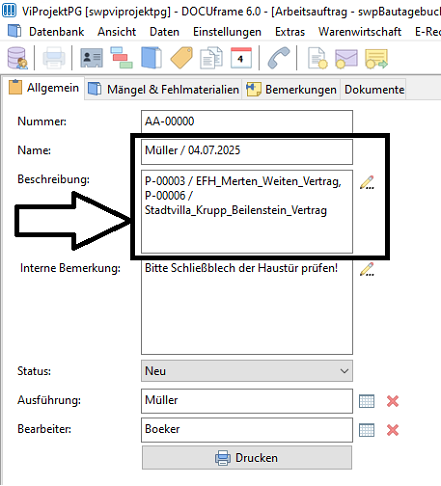Clear the Bearbeiter field with red X
This screenshot has width=441, height=486.
pyautogui.click(x=393, y=430)
